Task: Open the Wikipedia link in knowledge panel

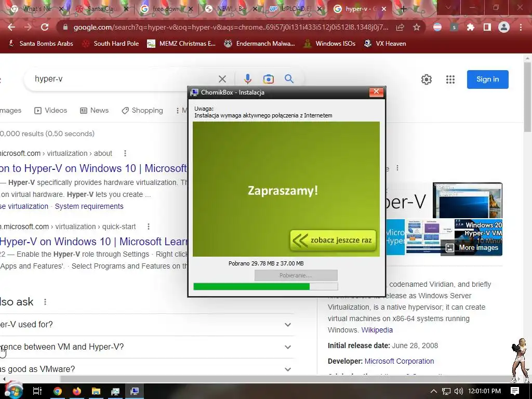Action: point(377,330)
